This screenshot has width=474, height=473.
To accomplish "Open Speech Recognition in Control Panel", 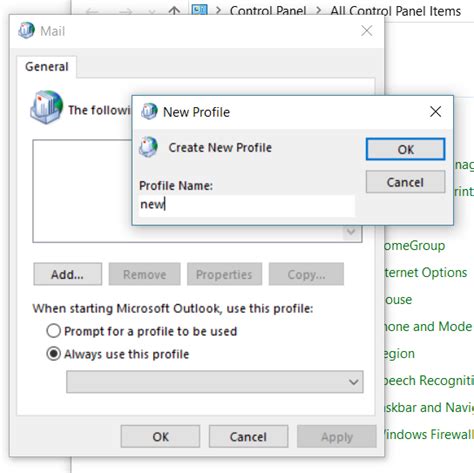I will click(429, 381).
